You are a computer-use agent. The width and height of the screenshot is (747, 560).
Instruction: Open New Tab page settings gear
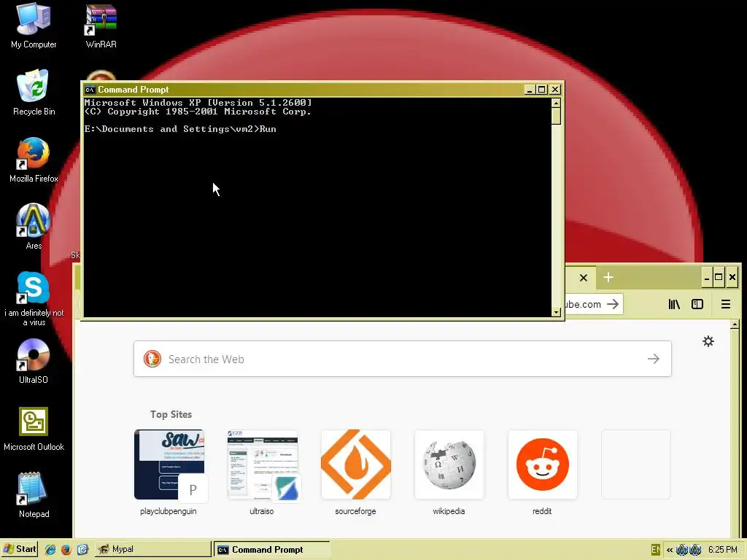coord(708,341)
